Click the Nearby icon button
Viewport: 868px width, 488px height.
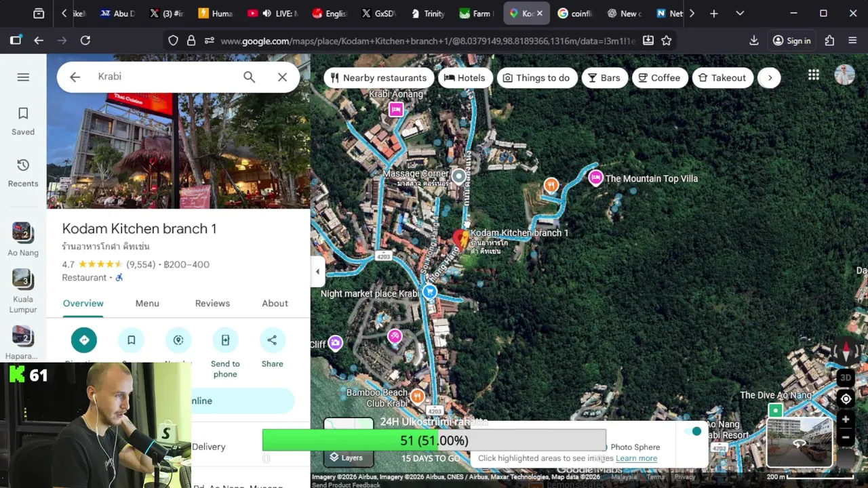tap(178, 340)
